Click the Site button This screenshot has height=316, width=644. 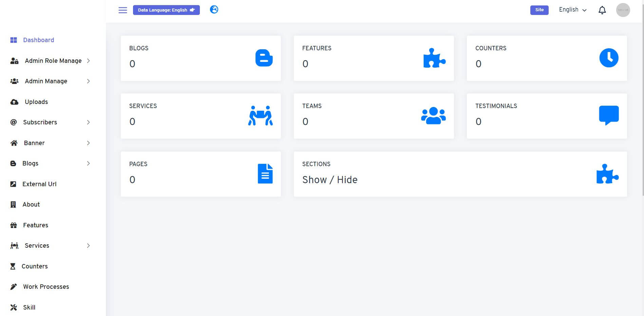click(539, 10)
